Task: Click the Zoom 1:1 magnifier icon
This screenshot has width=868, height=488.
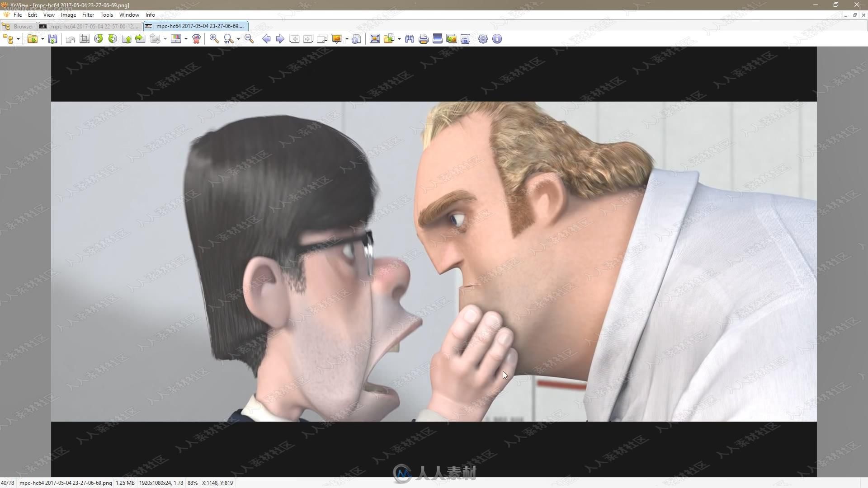Action: (229, 39)
